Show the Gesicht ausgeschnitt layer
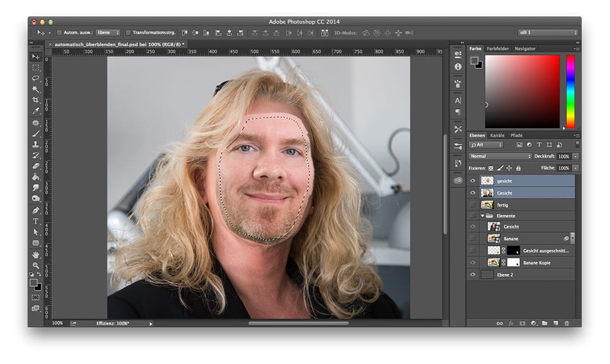 click(x=472, y=250)
